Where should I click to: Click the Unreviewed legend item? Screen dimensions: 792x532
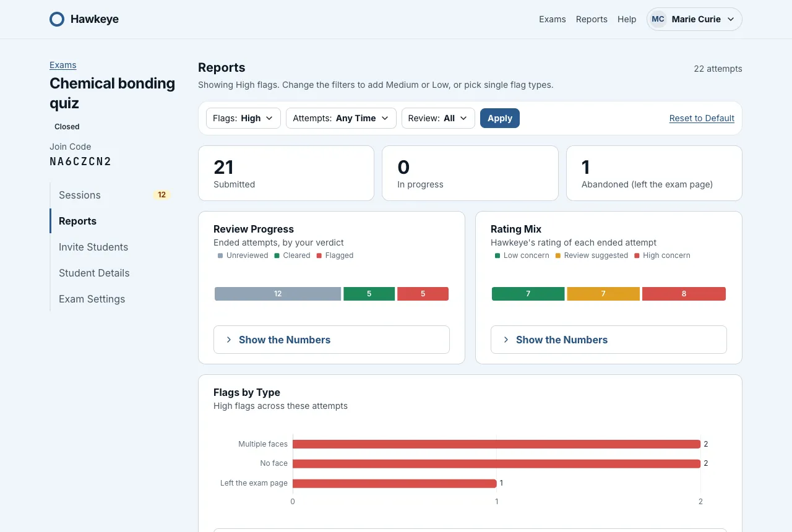coord(243,255)
